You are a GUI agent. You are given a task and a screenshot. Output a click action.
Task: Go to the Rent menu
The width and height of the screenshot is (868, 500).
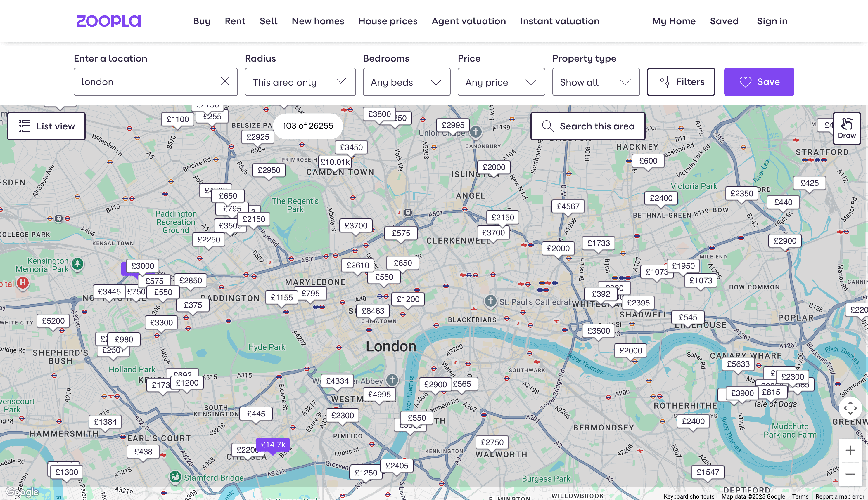click(235, 21)
